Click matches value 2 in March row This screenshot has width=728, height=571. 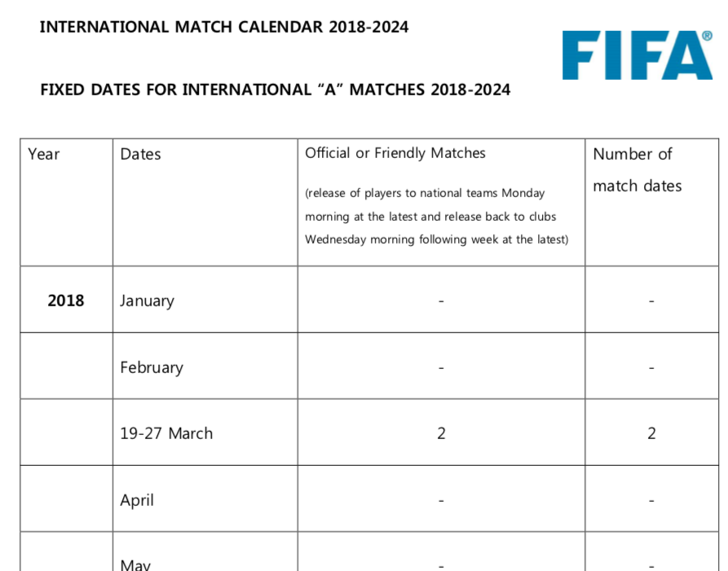(x=441, y=433)
